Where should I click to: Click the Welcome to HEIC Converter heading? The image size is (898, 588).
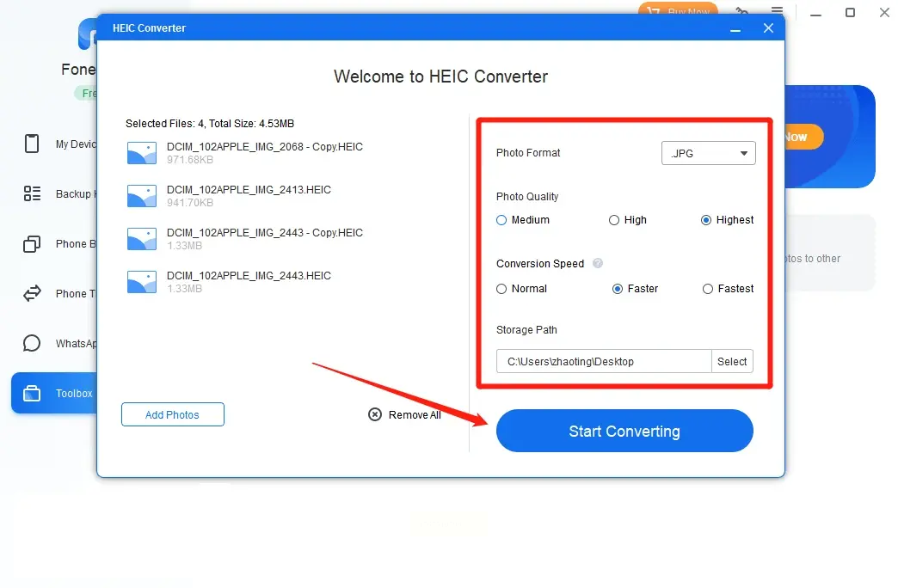coord(441,77)
